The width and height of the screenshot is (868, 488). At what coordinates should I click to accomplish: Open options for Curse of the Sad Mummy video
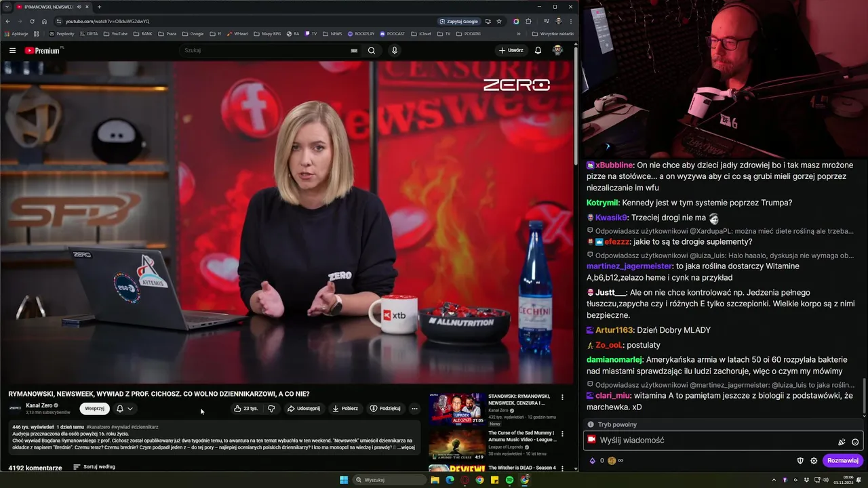point(562,434)
